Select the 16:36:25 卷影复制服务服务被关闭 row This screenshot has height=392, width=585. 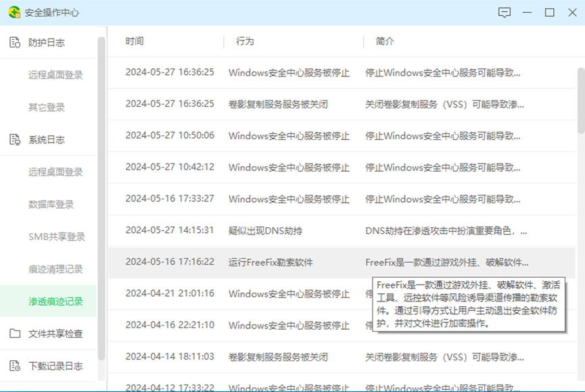[342, 104]
